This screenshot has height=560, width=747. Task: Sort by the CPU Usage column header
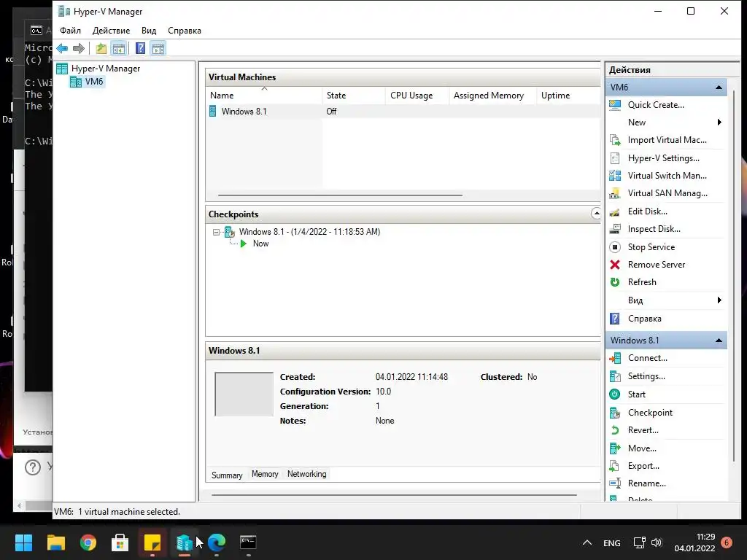coord(417,96)
